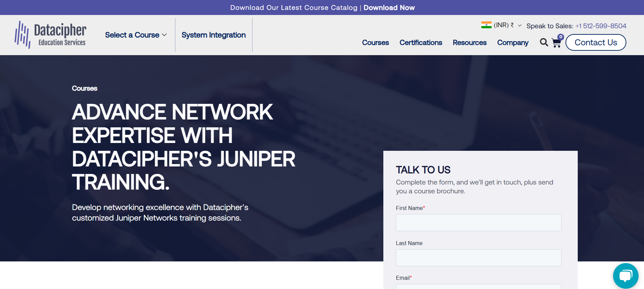Focus the Email input field
This screenshot has width=644, height=289.
coord(478,286)
